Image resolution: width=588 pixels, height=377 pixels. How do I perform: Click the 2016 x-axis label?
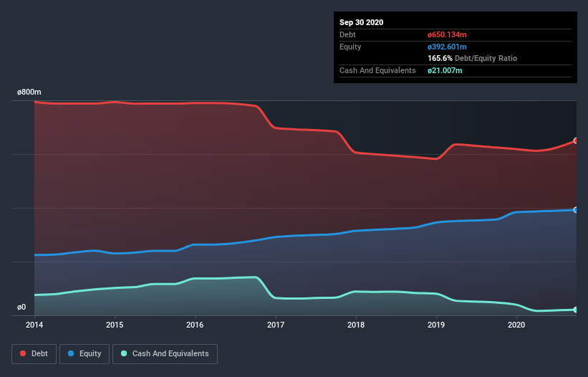tap(195, 325)
